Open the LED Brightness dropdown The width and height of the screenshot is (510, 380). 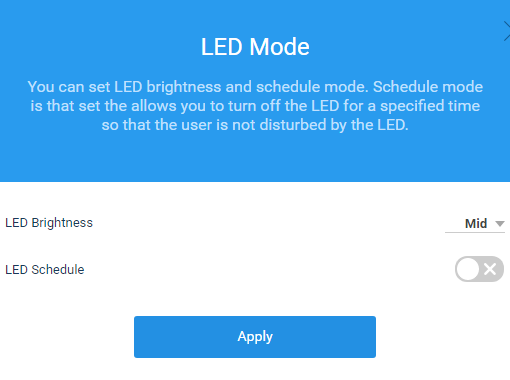tap(475, 223)
